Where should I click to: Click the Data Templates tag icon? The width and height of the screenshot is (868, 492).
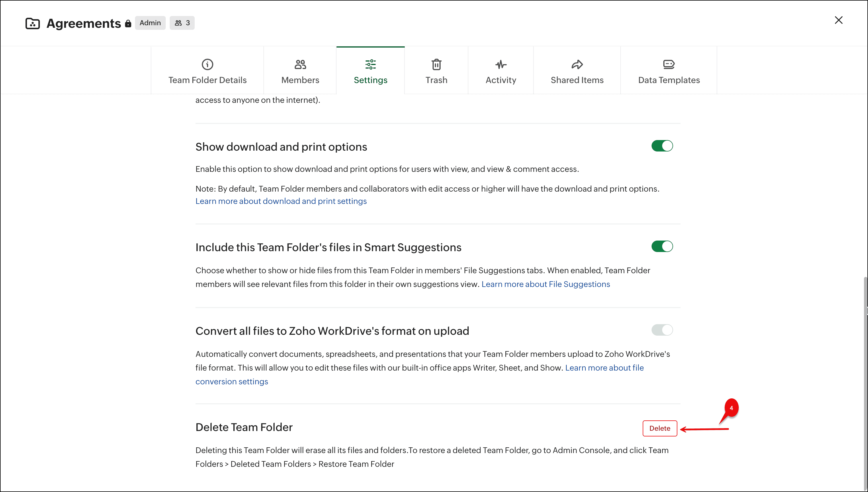tap(668, 64)
